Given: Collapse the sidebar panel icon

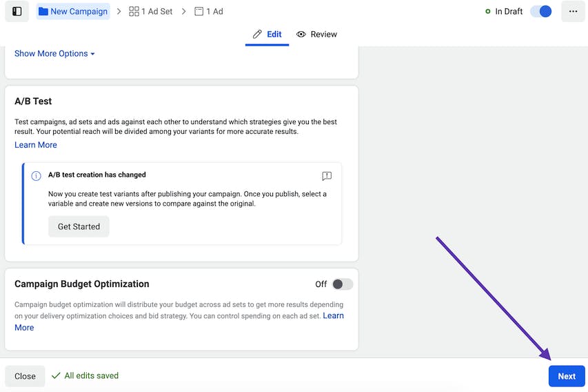Looking at the screenshot, I should 17,11.
